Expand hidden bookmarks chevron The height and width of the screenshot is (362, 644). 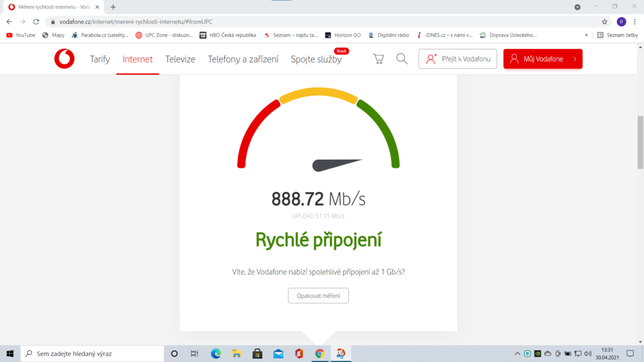coord(587,35)
